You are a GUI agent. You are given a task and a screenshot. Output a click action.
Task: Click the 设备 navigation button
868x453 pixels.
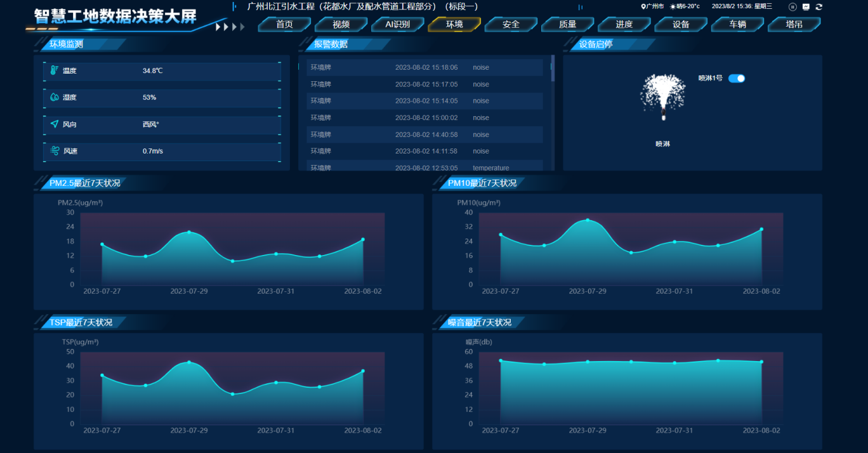pos(681,25)
